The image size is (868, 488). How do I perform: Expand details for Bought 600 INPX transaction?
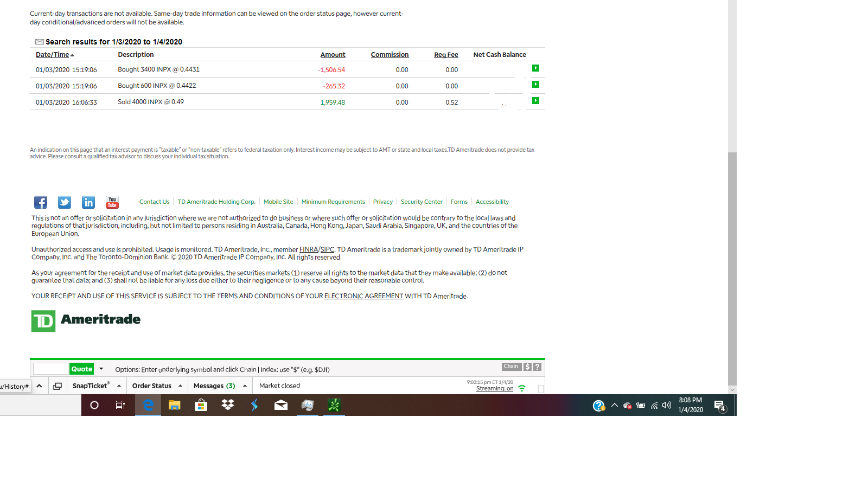pos(535,85)
